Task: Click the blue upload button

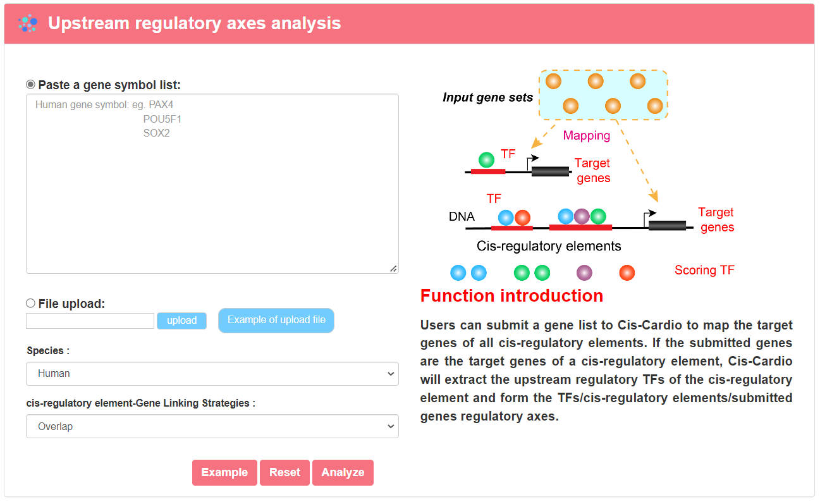Action: (x=181, y=321)
